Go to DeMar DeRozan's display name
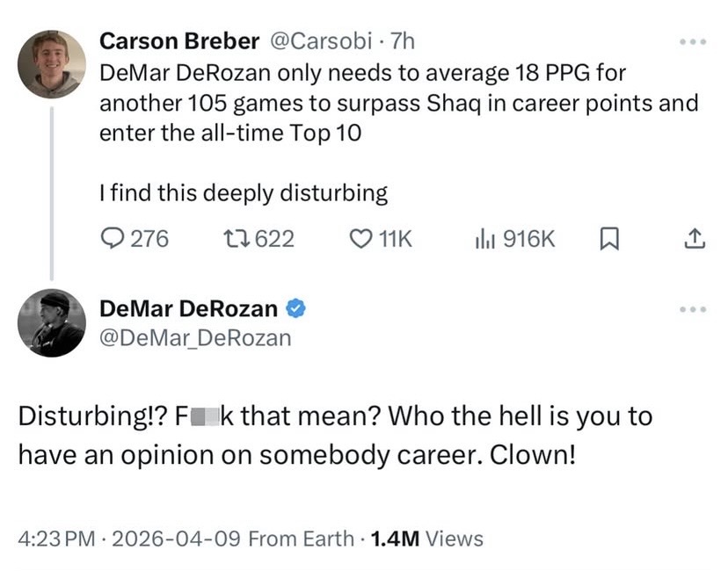Image resolution: width=728 pixels, height=571 pixels. tap(188, 309)
